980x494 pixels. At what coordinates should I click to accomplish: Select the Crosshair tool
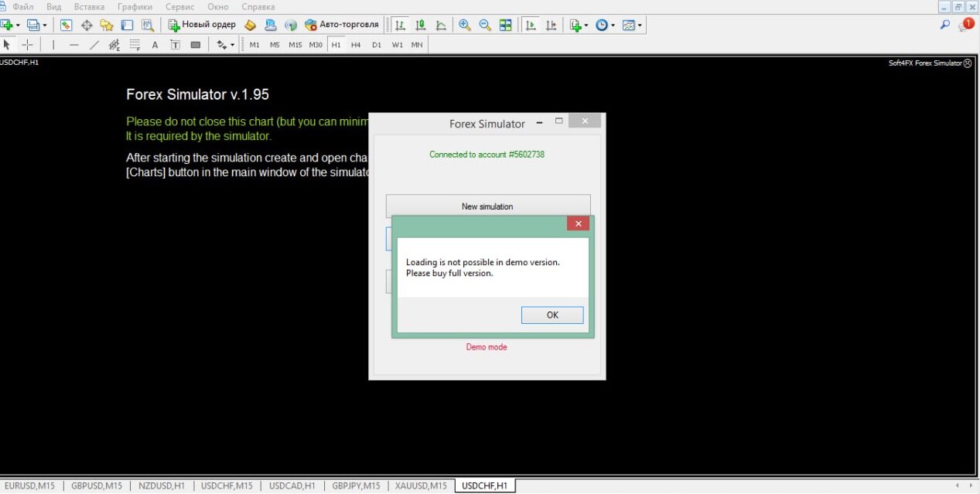[x=27, y=45]
